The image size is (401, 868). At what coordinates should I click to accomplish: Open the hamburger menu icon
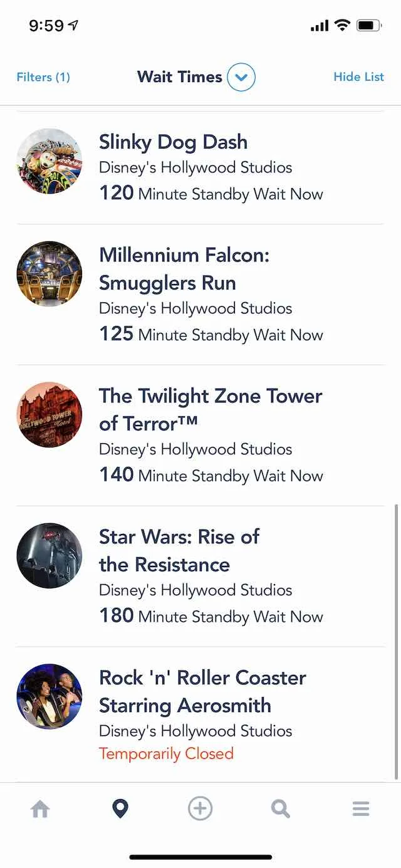tap(361, 809)
